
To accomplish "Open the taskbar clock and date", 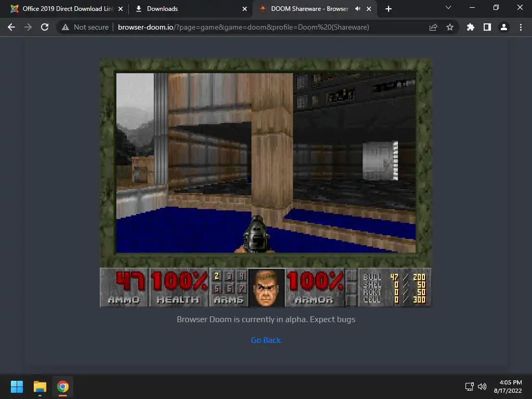I will 508,387.
